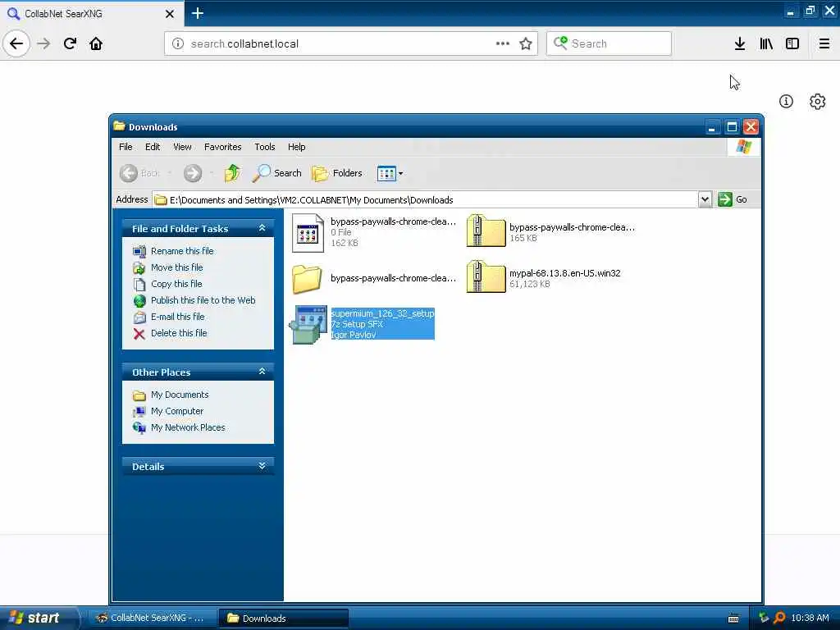Open the browser home page

(x=96, y=43)
